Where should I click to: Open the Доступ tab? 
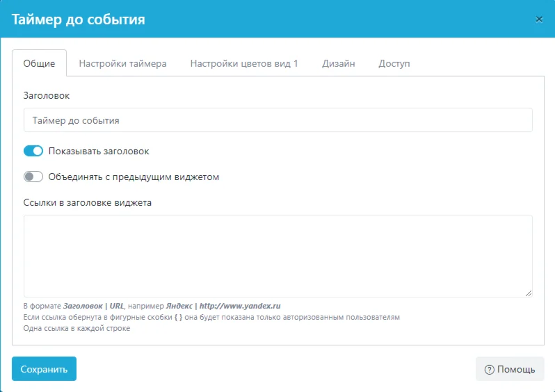394,63
